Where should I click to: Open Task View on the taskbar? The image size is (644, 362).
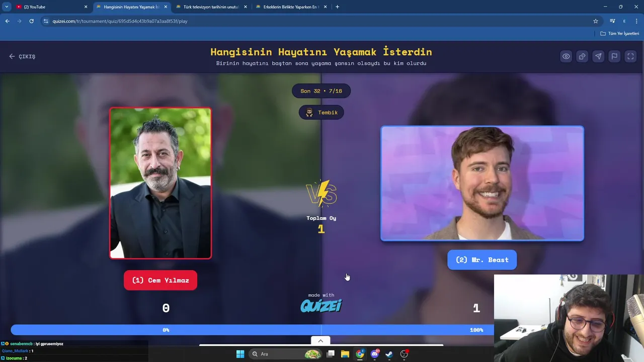[x=331, y=354]
